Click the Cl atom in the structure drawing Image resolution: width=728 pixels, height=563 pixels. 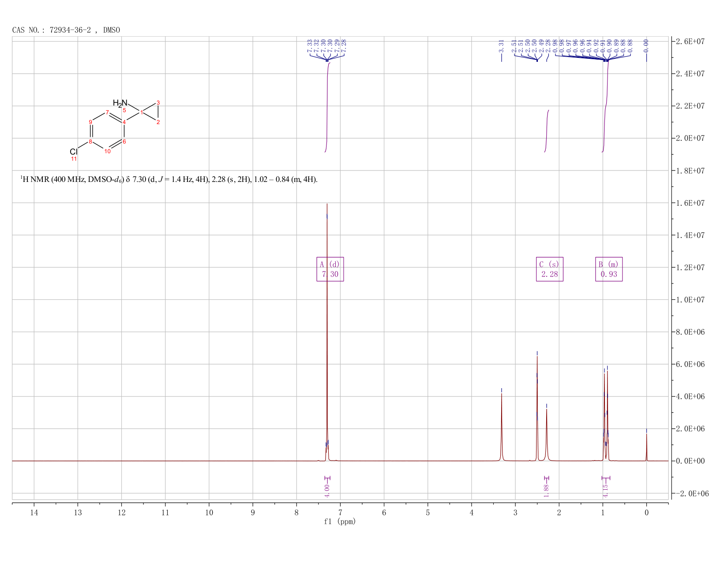(74, 151)
